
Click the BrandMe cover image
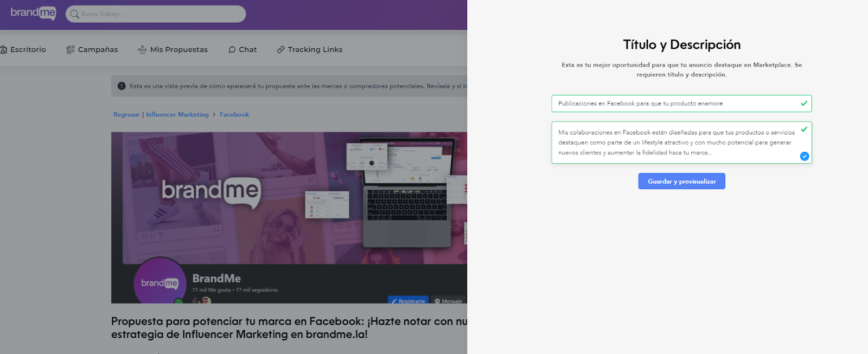[289, 198]
